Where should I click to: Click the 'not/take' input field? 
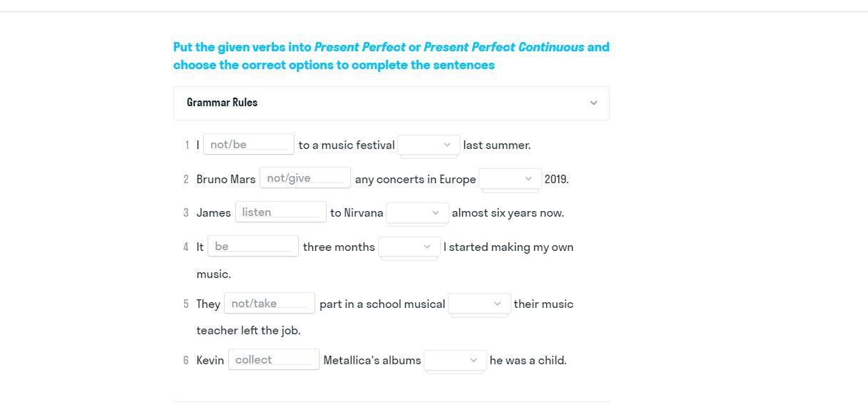coord(270,303)
